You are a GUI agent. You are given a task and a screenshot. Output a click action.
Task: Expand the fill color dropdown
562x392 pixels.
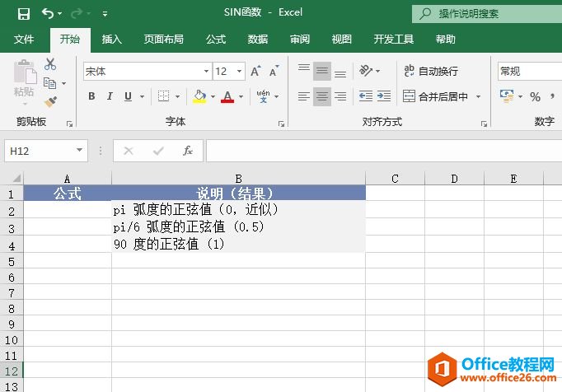click(x=213, y=96)
